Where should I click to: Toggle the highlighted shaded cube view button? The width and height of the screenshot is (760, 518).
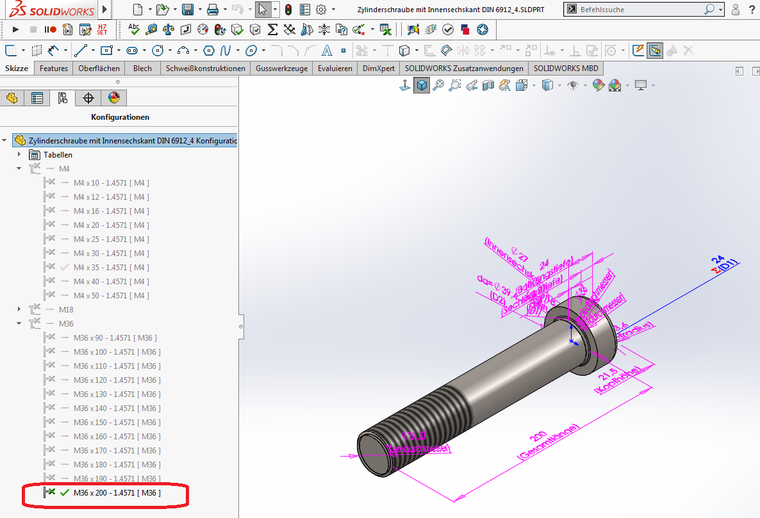click(422, 86)
